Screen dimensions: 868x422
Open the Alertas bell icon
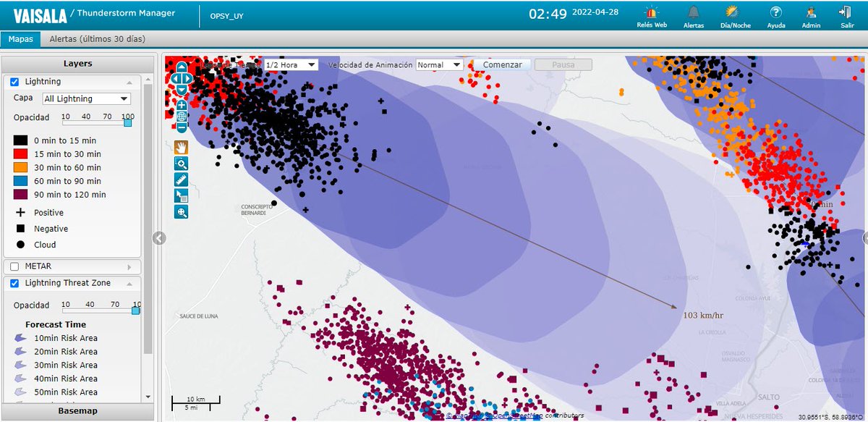pos(694,12)
